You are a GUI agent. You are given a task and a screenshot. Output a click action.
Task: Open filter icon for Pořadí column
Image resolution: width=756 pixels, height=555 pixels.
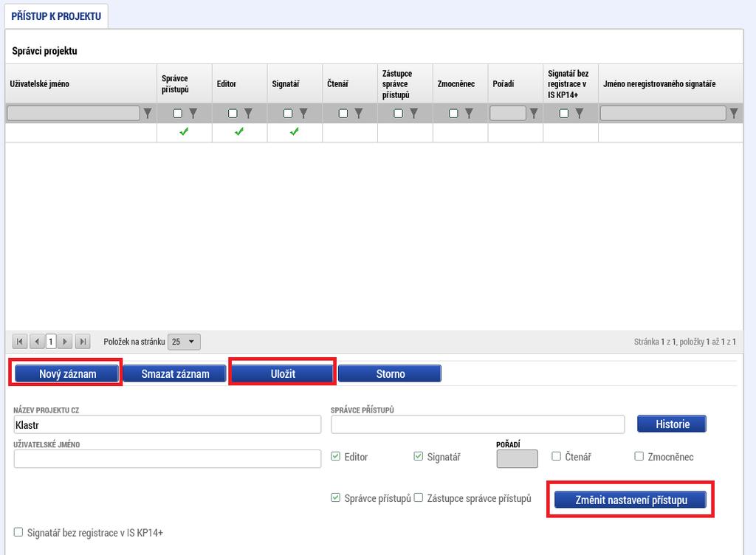coord(533,113)
